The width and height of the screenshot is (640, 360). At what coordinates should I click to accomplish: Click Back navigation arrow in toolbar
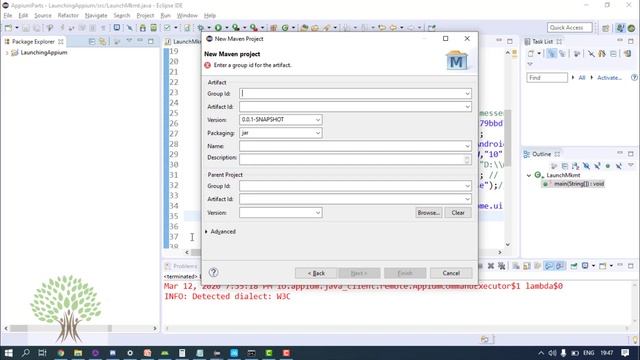[x=393, y=28]
